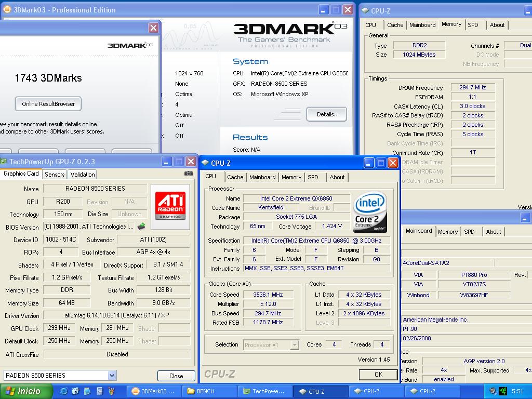532x399 pixels.
Task: Select About tab in top-right CPU-Z window
Action: [x=497, y=25]
